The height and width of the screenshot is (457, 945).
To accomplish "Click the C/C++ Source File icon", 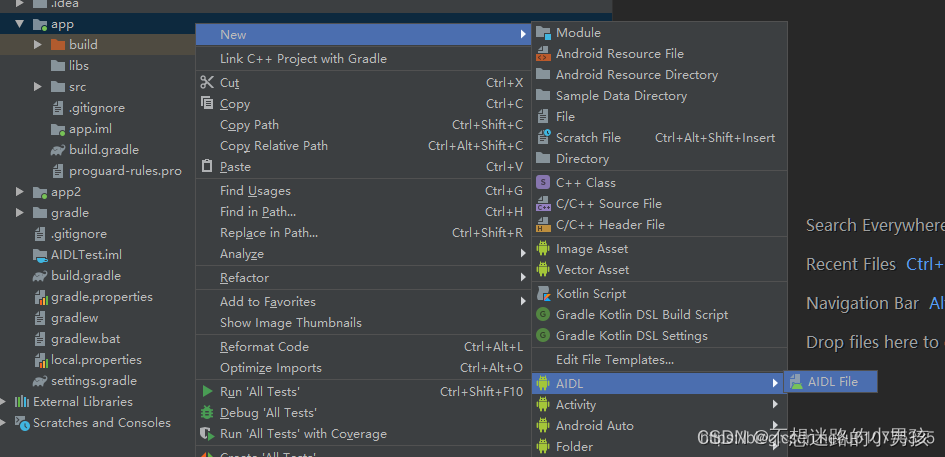I will [x=543, y=204].
